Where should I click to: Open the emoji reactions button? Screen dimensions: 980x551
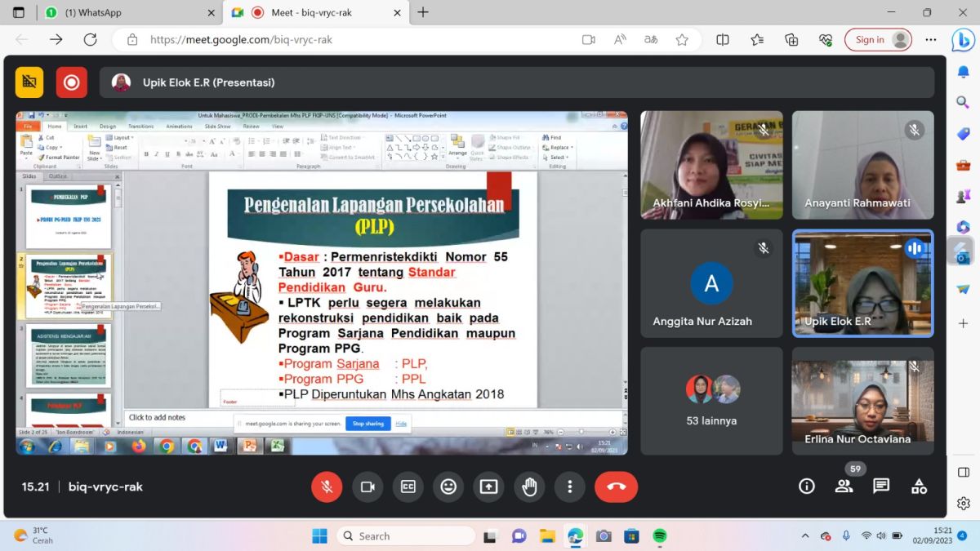448,487
